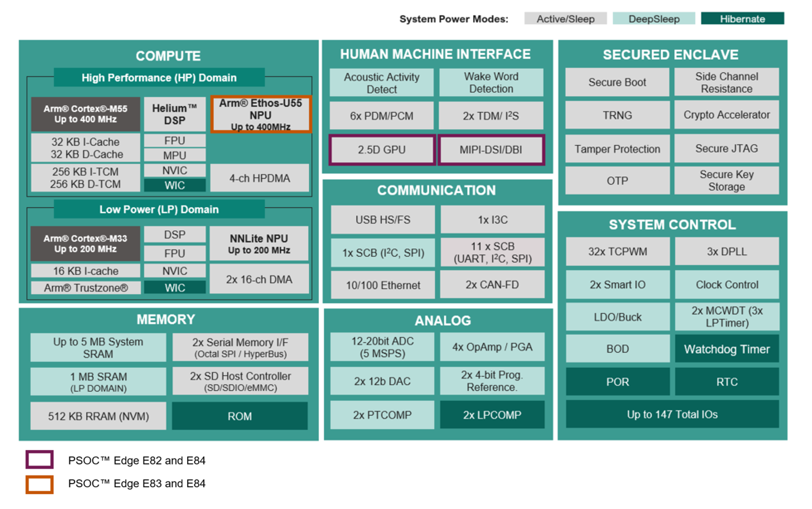The image size is (812, 509).
Task: Click the Secure Boot block
Action: click(617, 82)
